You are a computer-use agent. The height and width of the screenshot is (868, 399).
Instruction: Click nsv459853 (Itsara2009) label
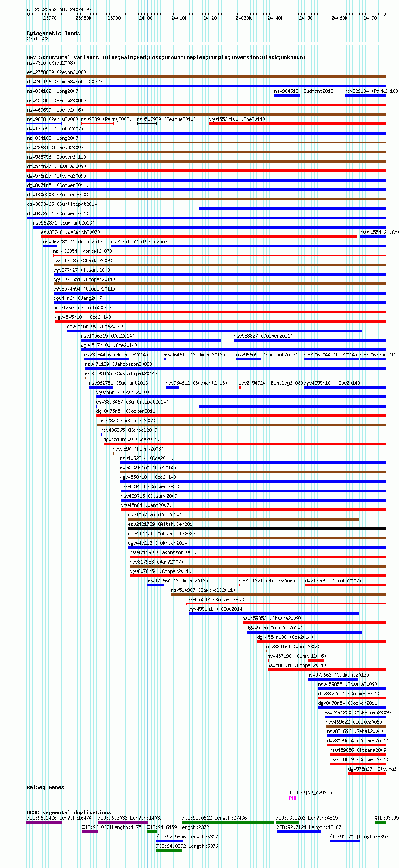272,618
